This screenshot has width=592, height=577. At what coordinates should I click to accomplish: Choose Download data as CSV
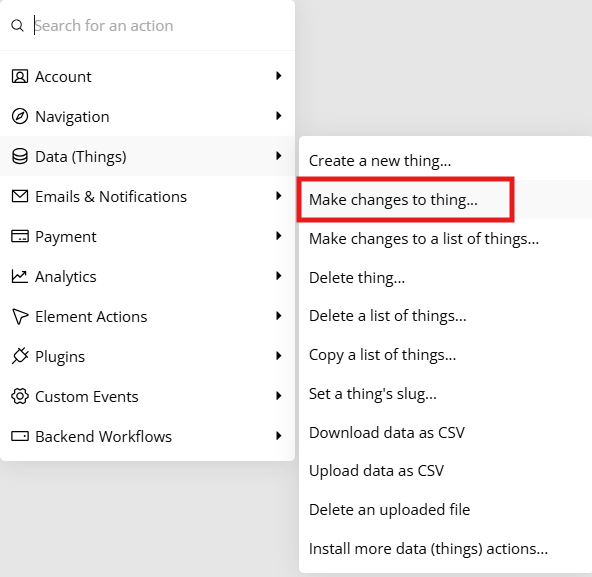[x=387, y=433]
